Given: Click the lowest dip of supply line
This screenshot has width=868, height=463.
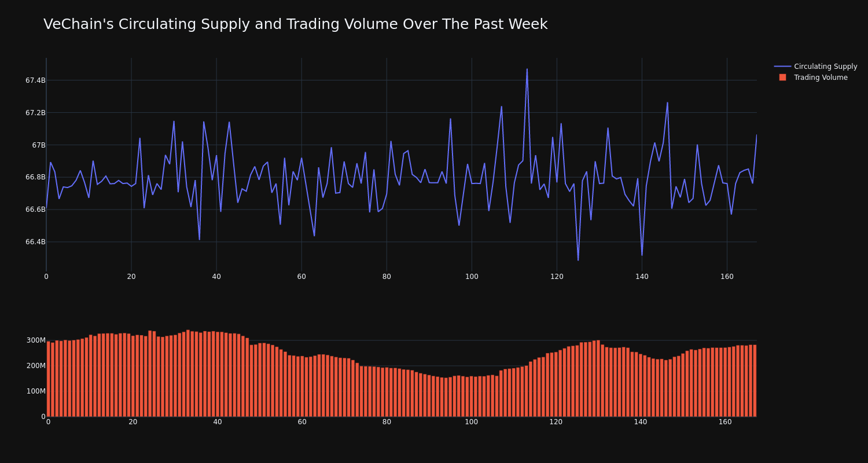Looking at the screenshot, I should click(x=578, y=260).
